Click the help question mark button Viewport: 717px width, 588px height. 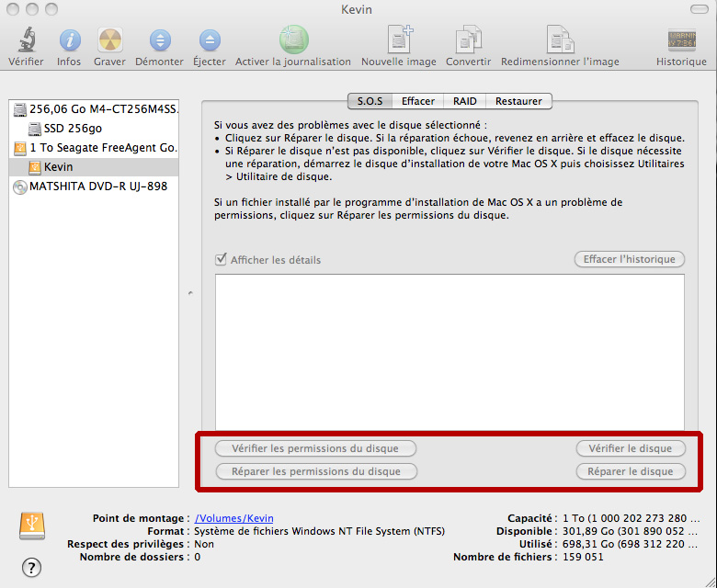pyautogui.click(x=31, y=566)
